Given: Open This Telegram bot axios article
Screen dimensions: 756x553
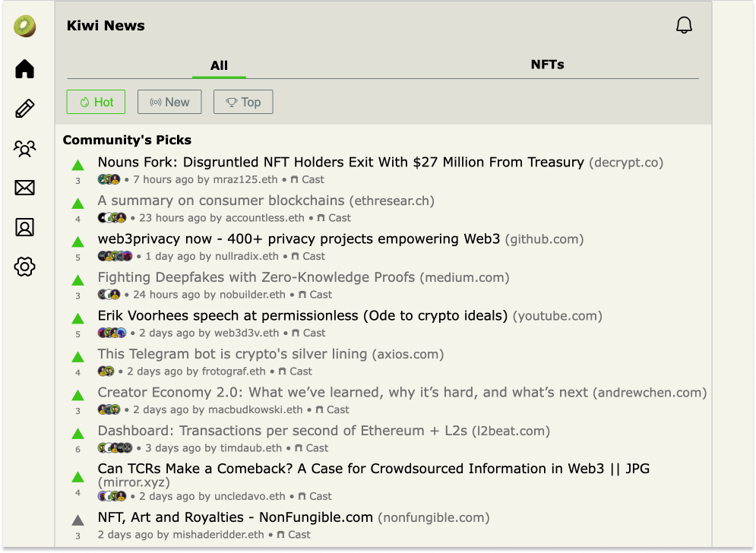Looking at the screenshot, I should [232, 355].
